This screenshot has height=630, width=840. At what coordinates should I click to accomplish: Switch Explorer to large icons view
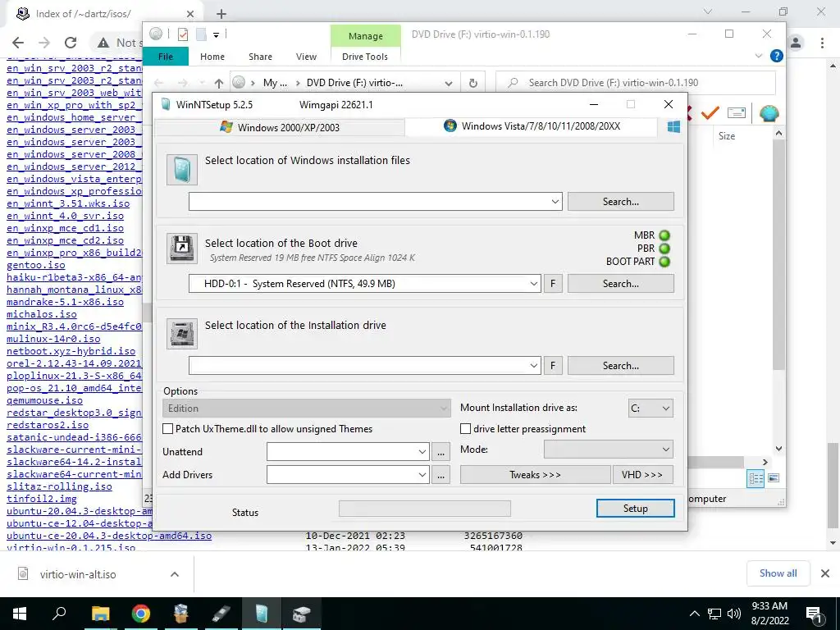coord(774,478)
